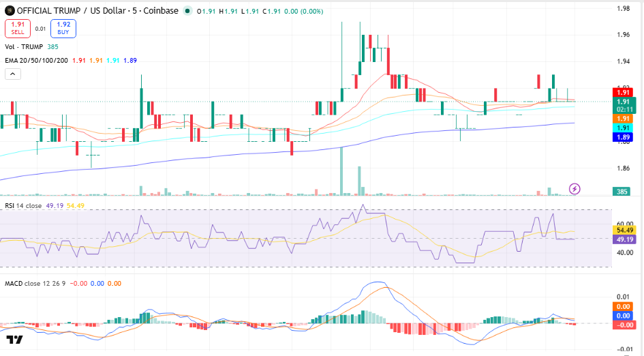Select the Vol · TRUMP indicator label
644x356 pixels.
click(x=24, y=47)
